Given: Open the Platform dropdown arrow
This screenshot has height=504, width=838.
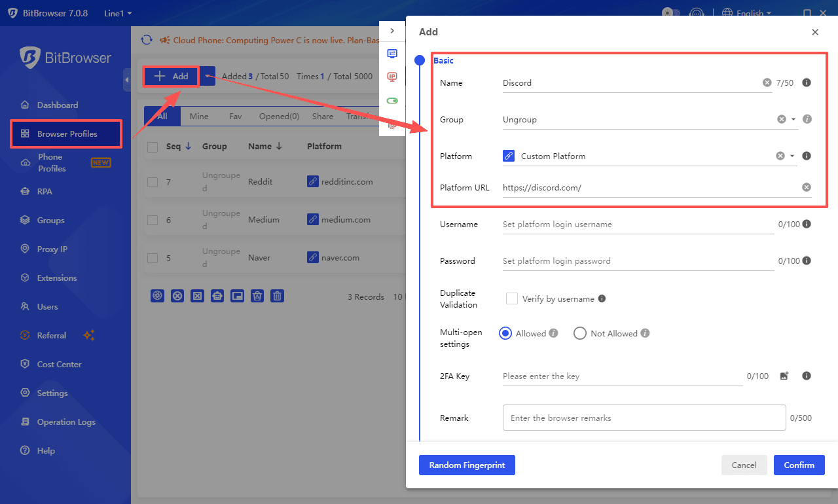Looking at the screenshot, I should click(x=792, y=156).
